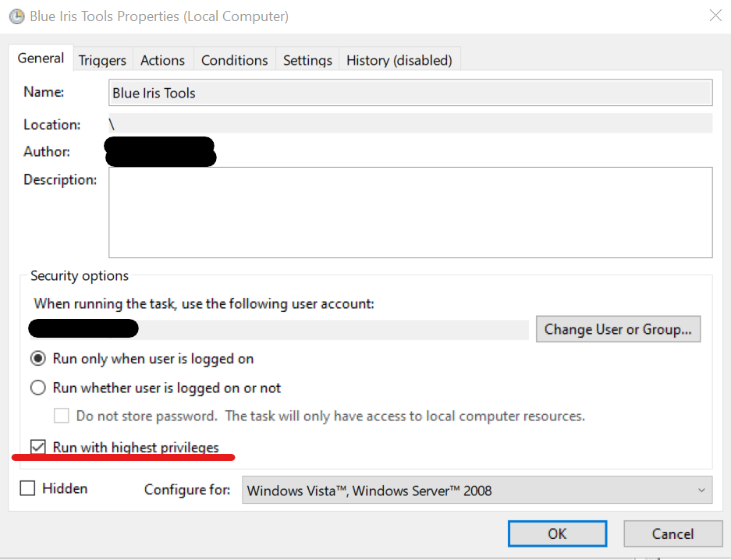The width and height of the screenshot is (731, 560).
Task: Click the Name field containing Blue Iris Tools
Action: click(x=411, y=93)
